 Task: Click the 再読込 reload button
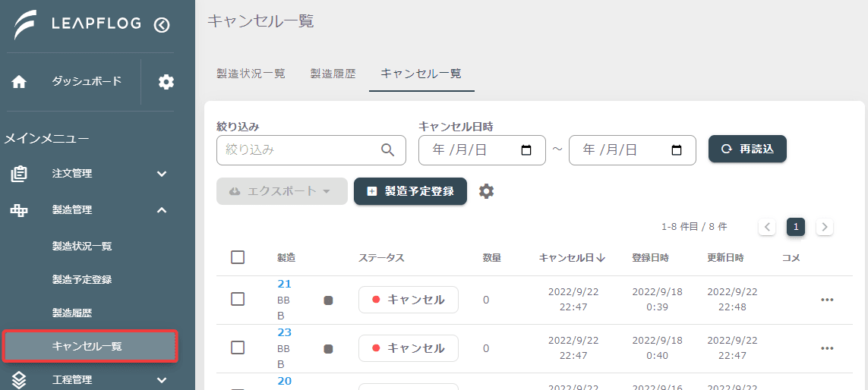click(x=747, y=149)
